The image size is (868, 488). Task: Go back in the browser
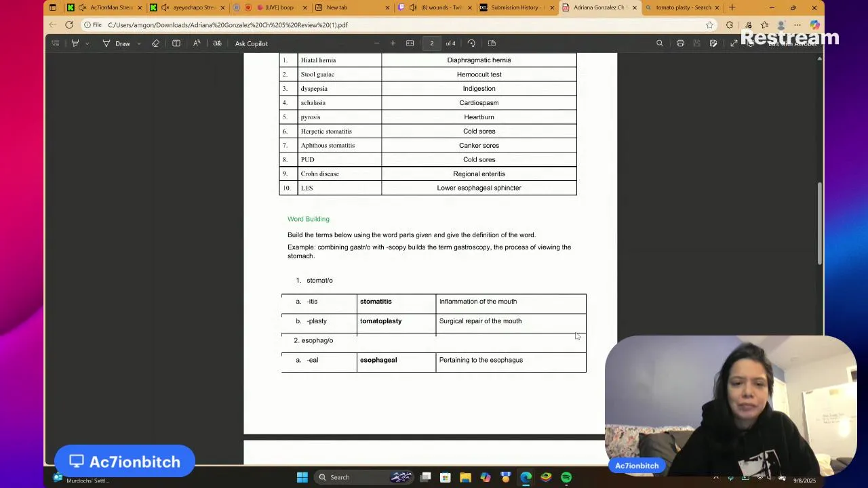(x=53, y=25)
